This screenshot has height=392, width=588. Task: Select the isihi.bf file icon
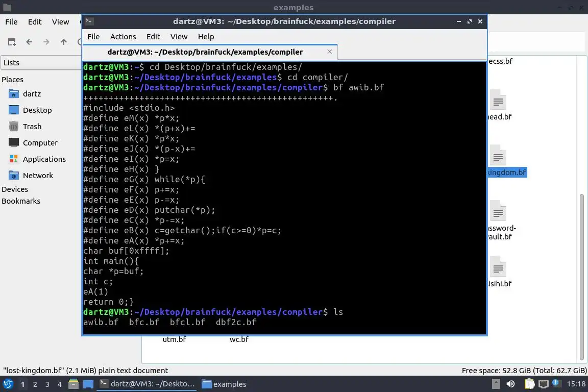[x=498, y=267]
